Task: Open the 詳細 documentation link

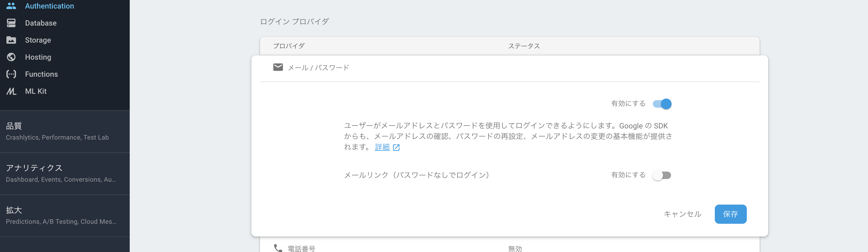Action: coord(382,147)
